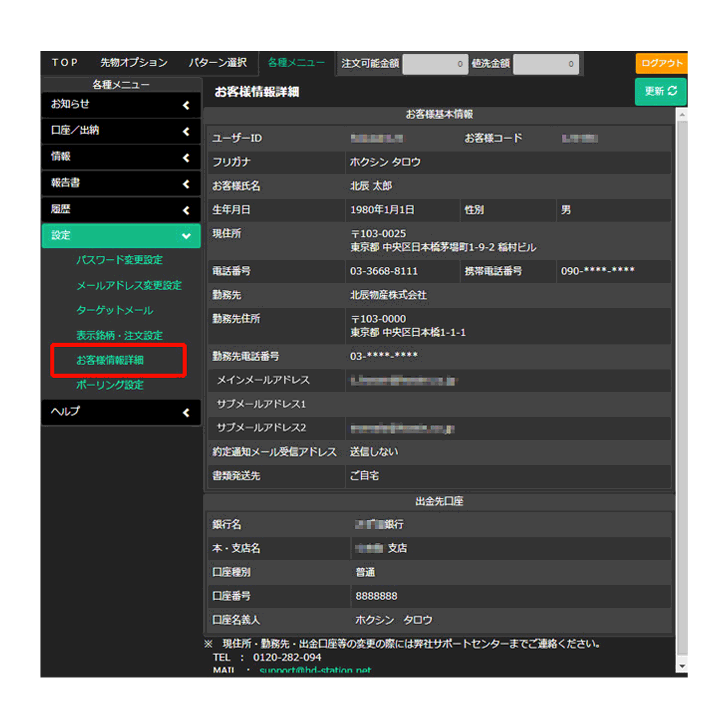
Task: Open the 報告書 sidebar section
Action: (121, 183)
